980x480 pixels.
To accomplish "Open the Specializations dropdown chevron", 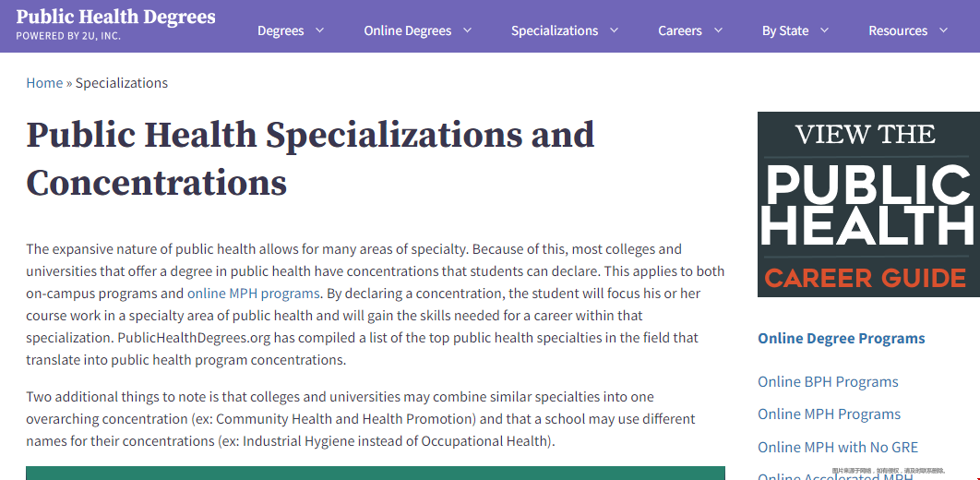I will point(615,30).
